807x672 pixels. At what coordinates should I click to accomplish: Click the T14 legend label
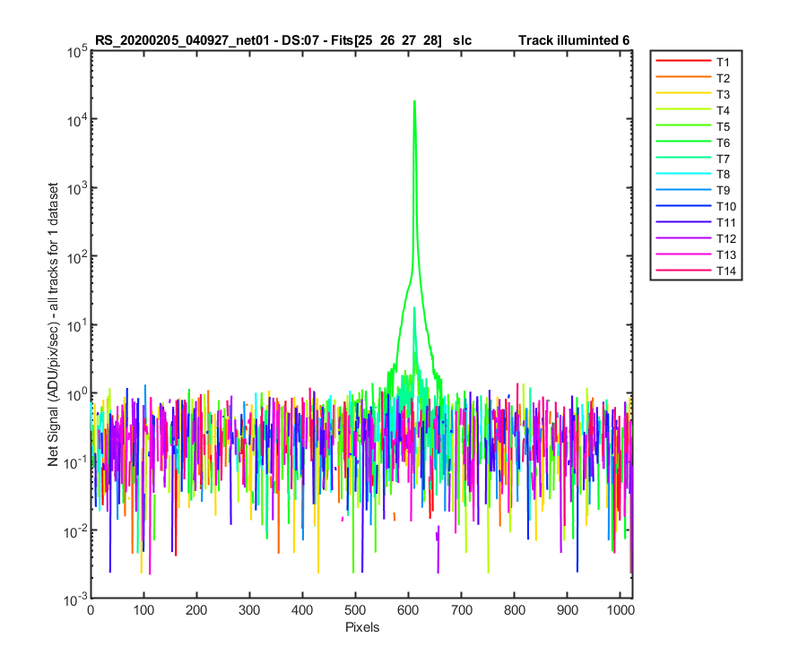point(725,271)
